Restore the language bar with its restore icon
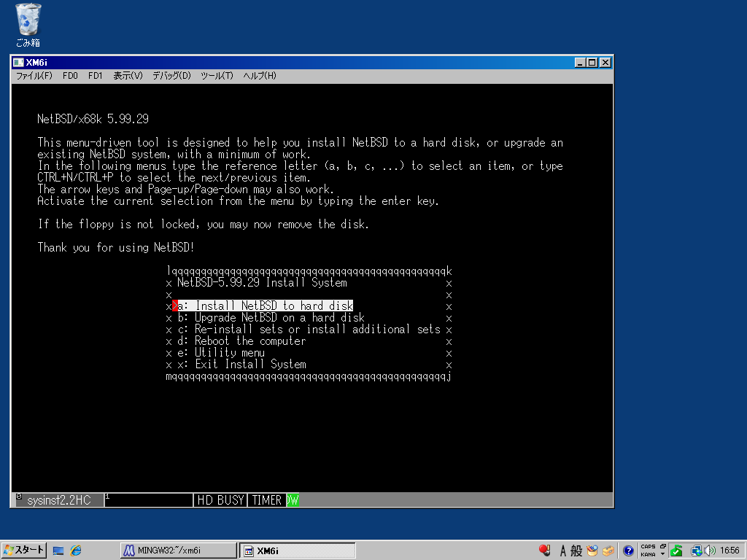The height and width of the screenshot is (560, 747). (x=662, y=547)
